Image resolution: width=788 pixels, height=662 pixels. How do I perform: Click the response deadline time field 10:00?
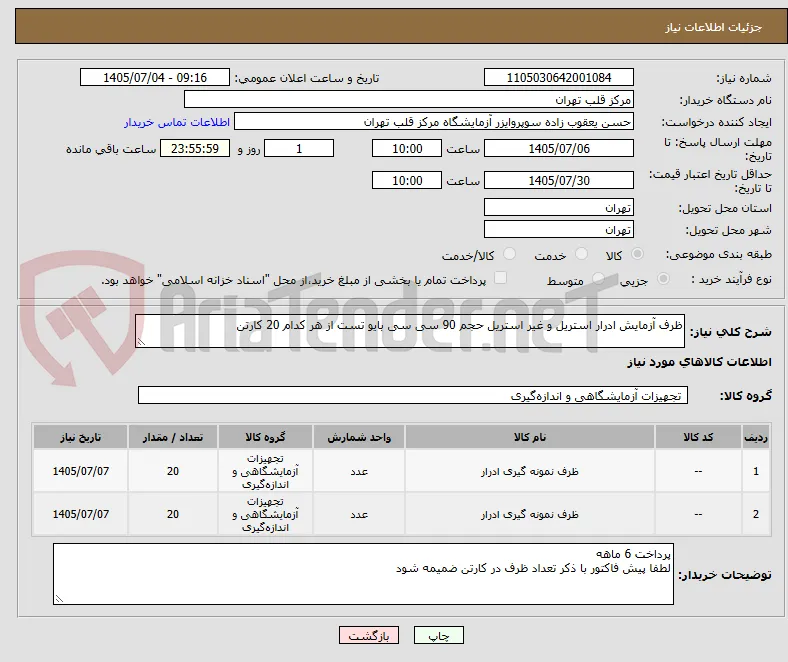[407, 148]
